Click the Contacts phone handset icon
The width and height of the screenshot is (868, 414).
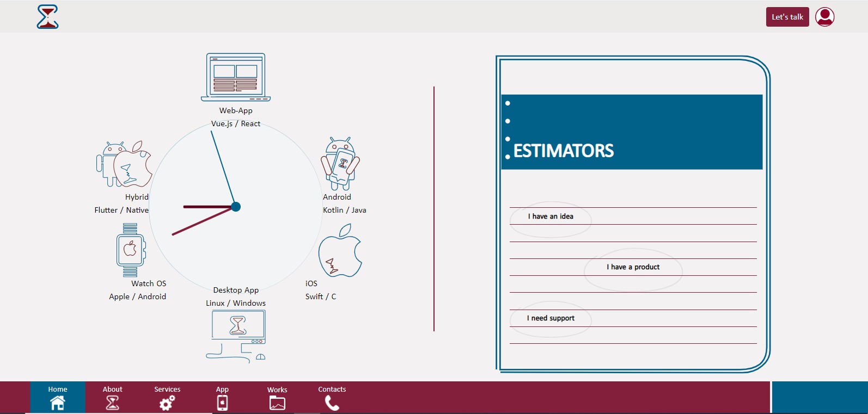[x=332, y=403]
